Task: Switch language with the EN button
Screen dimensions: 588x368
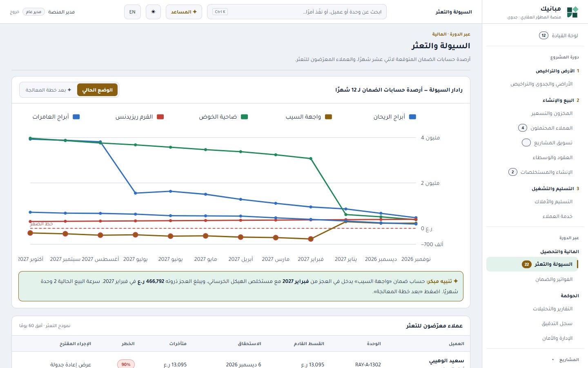Action: tap(132, 12)
